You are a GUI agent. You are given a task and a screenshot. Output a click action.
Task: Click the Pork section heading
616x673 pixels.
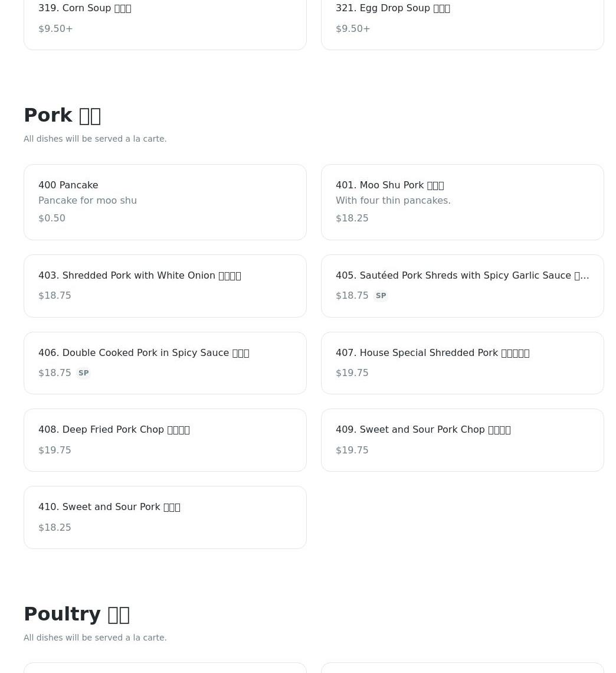(x=62, y=115)
